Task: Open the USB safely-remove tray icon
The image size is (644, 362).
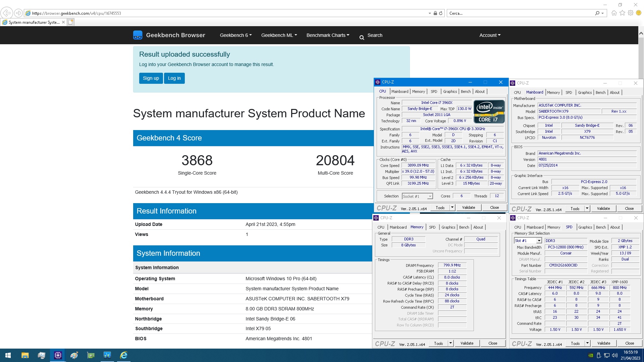Action: 599,355
